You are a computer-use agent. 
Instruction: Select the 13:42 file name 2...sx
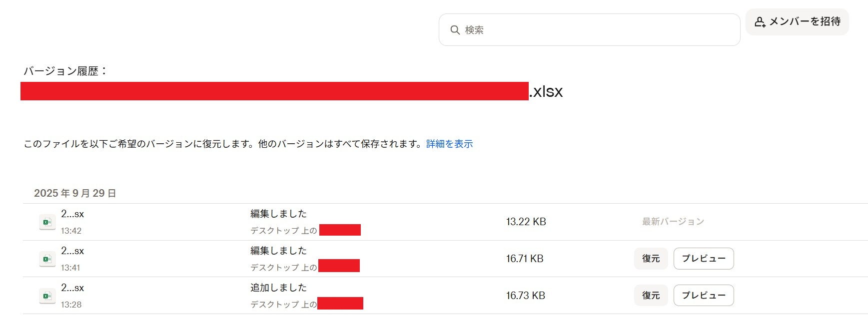[72, 214]
